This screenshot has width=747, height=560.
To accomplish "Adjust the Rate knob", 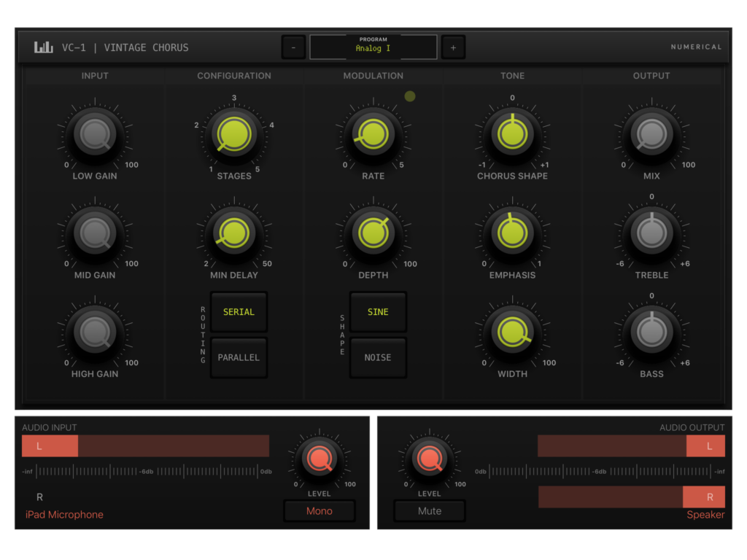I will click(x=373, y=134).
